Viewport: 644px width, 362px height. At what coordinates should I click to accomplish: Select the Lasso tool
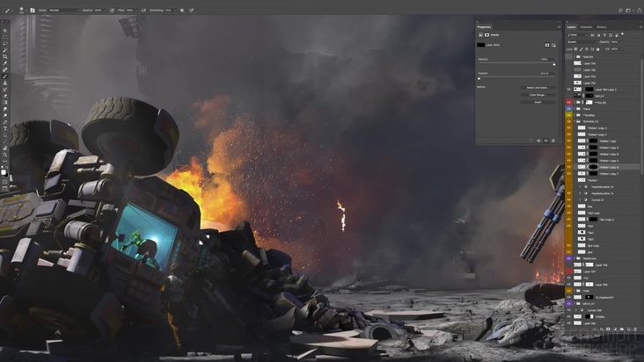pyautogui.click(x=5, y=43)
